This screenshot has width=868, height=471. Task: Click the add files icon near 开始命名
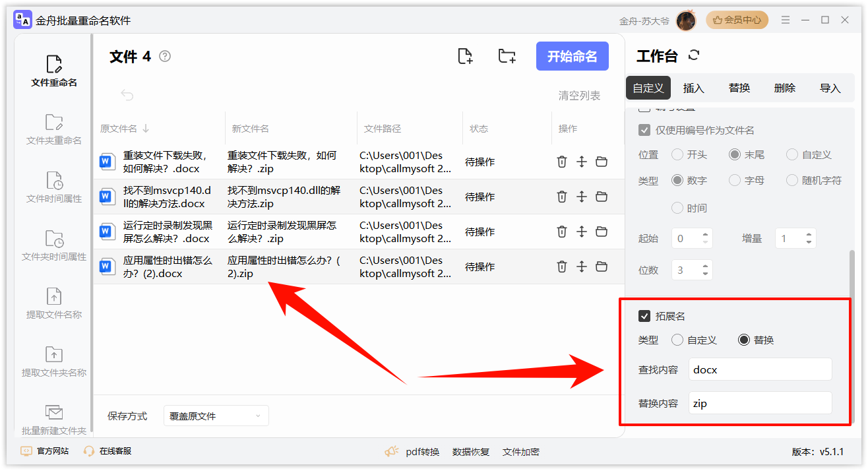(x=464, y=56)
